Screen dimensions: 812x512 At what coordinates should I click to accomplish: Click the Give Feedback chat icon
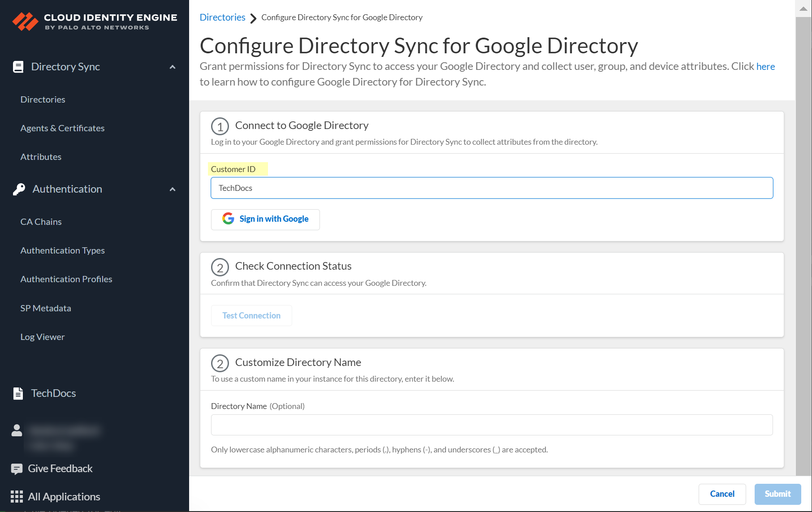pos(17,469)
